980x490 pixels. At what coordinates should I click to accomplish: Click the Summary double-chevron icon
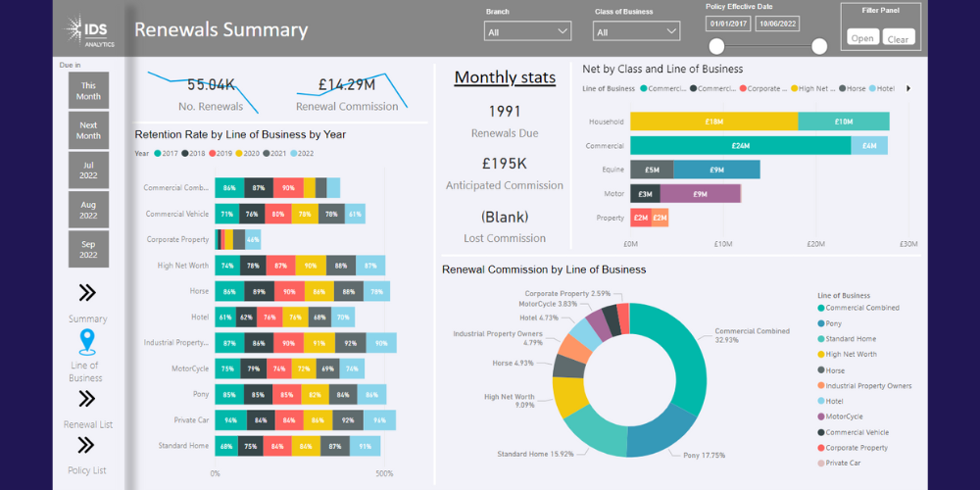pos(86,292)
